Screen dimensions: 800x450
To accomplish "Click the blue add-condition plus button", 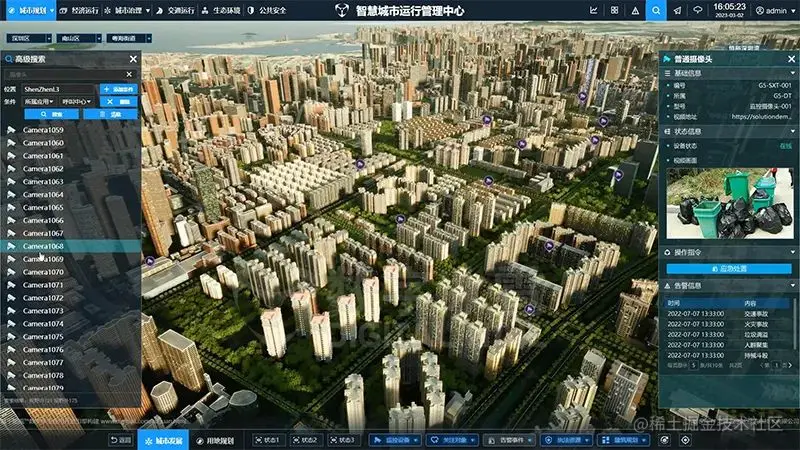I will (x=118, y=89).
